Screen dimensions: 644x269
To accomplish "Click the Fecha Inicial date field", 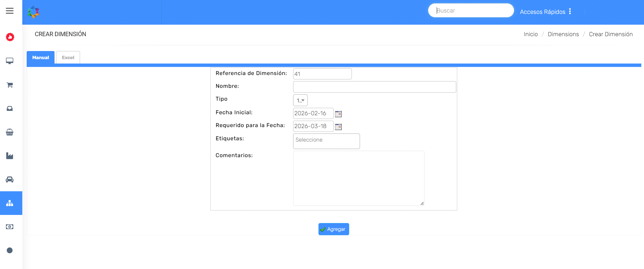I will [313, 113].
